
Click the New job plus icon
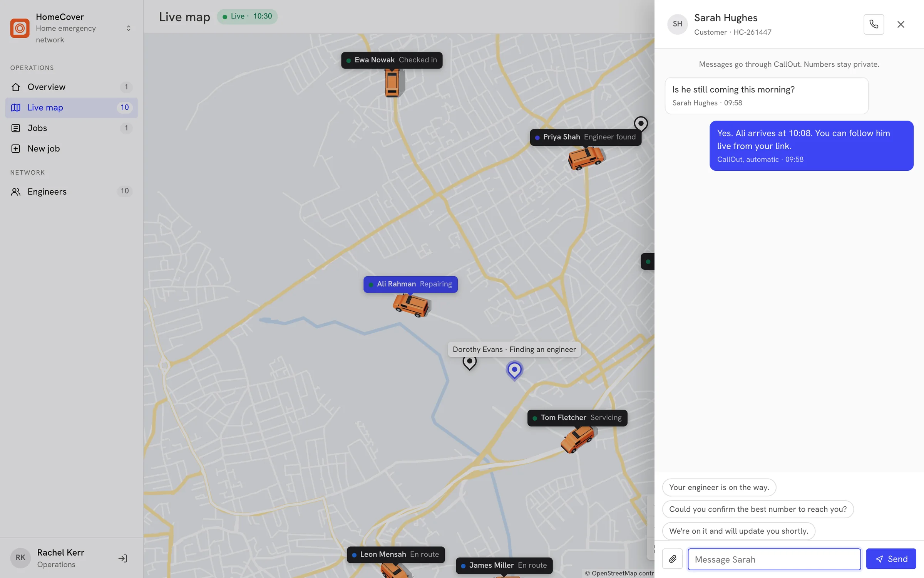(16, 149)
